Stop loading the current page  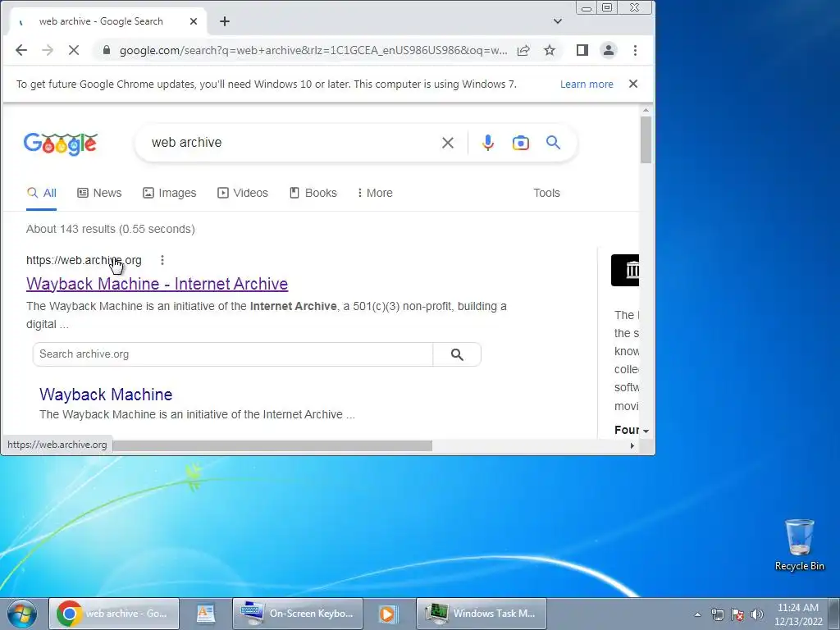pyautogui.click(x=74, y=50)
